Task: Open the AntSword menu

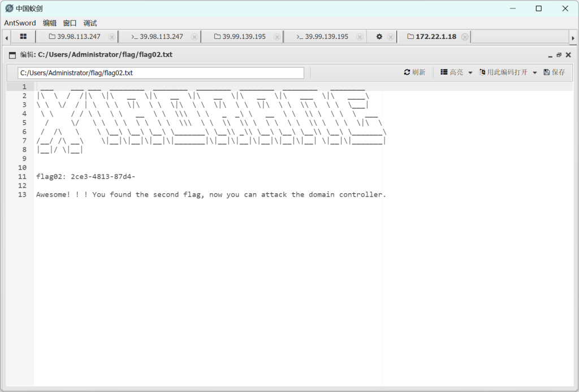Action: tap(20, 23)
